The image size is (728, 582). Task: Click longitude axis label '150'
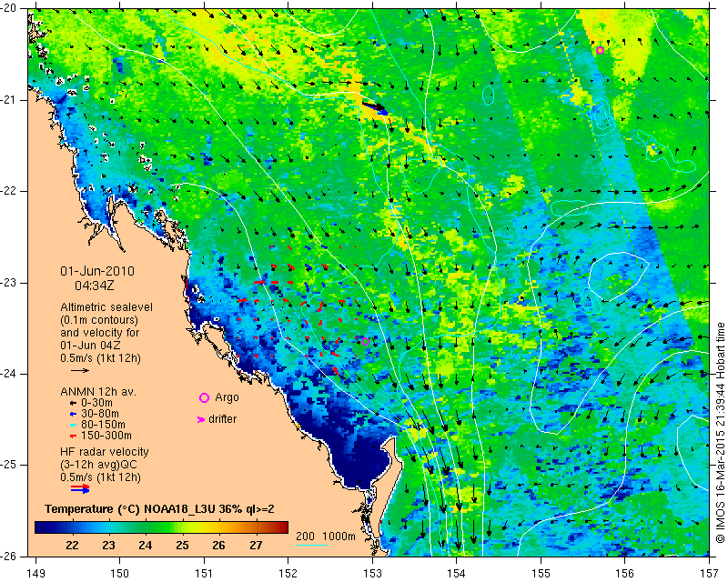click(x=120, y=574)
